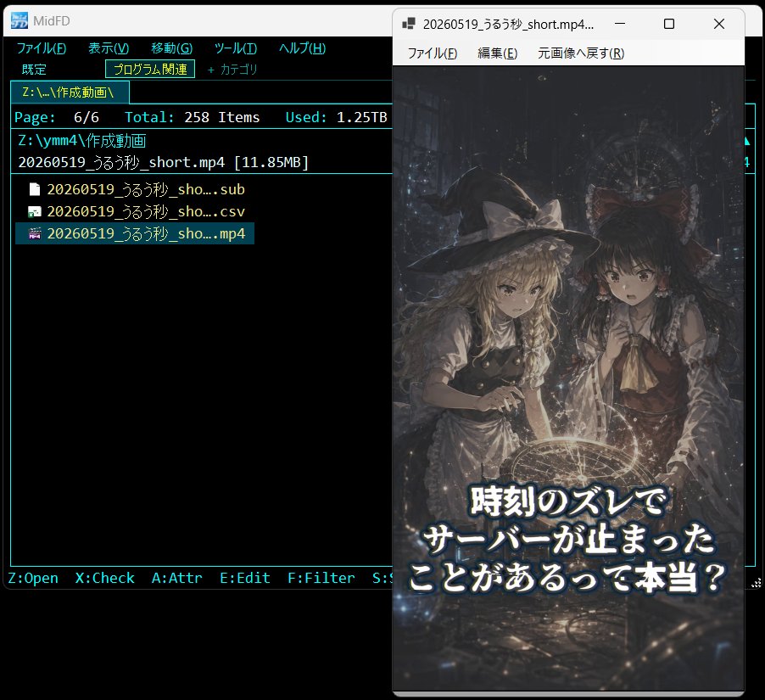This screenshot has height=700, width=765.
Task: Close the image viewer window
Action: [x=718, y=24]
